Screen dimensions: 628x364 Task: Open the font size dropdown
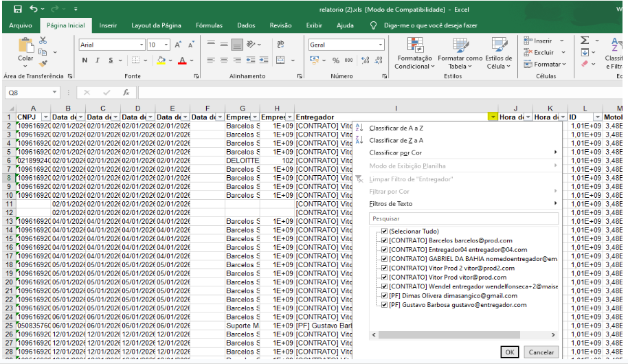coord(166,45)
